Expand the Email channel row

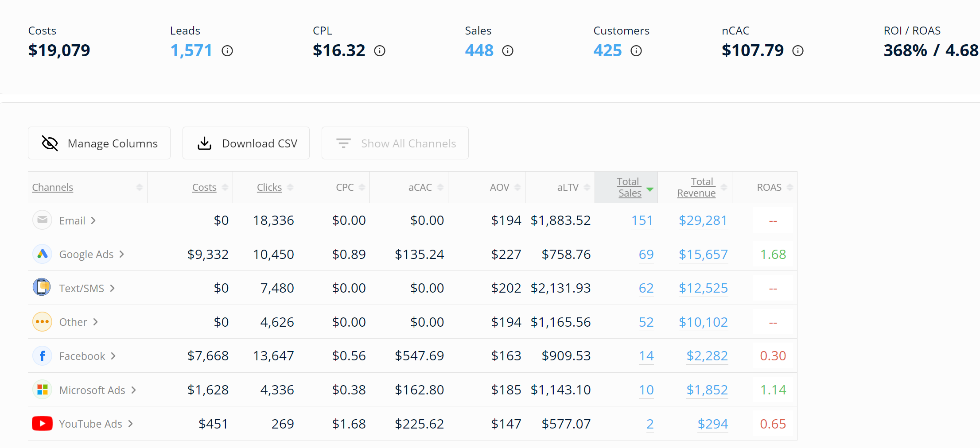(x=93, y=220)
